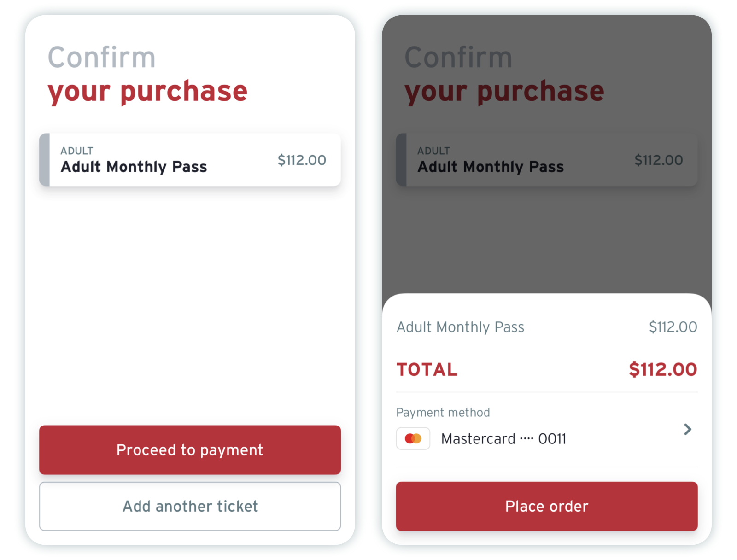Select the Adult Monthly Pass summary line
This screenshot has height=560, width=737.
point(460,327)
